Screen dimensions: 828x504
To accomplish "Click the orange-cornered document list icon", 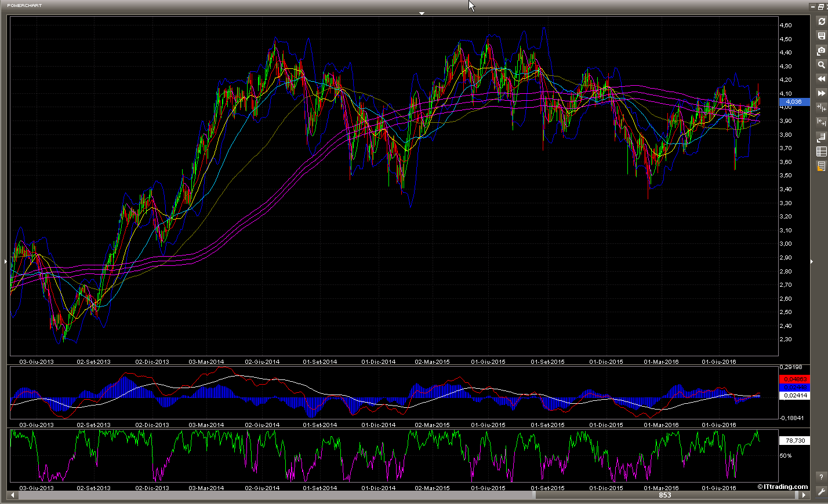I will tap(821, 166).
